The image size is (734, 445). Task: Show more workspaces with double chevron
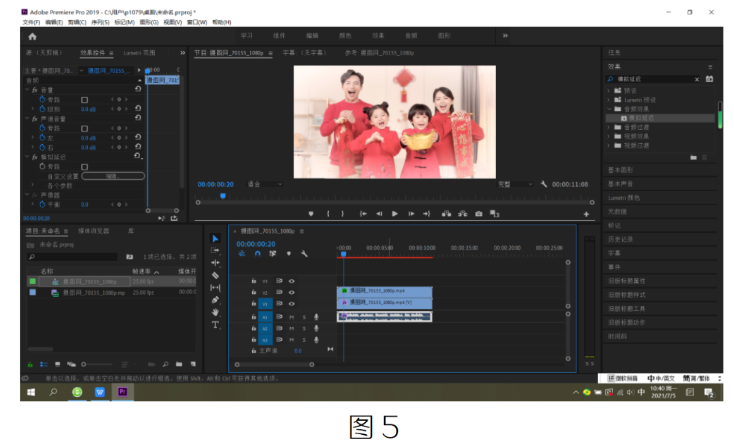(x=505, y=36)
